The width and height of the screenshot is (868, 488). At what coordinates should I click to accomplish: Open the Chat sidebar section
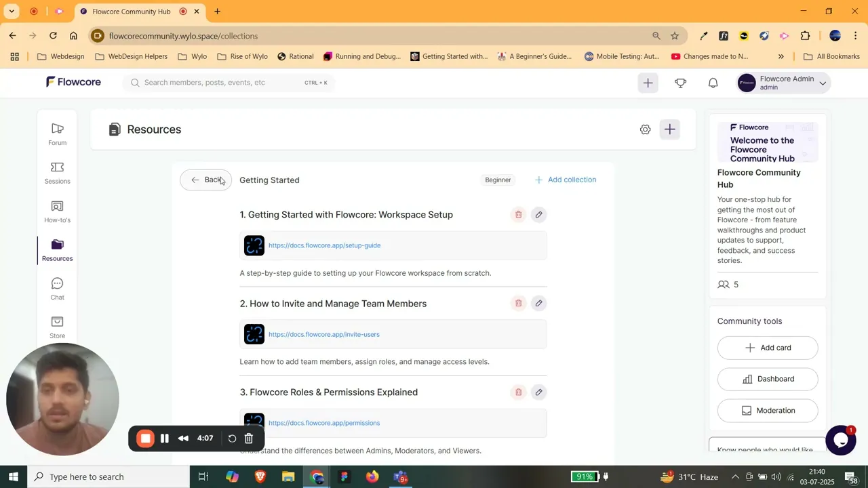pos(57,289)
